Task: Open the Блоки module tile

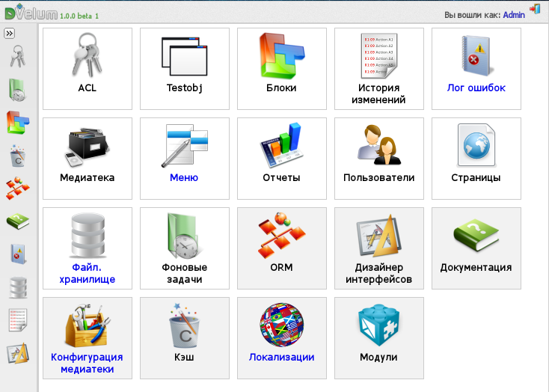Action: pos(282,69)
